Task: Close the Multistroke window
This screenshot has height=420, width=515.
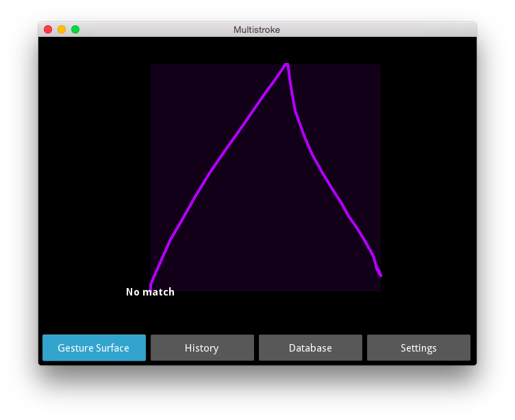Action: [48, 29]
